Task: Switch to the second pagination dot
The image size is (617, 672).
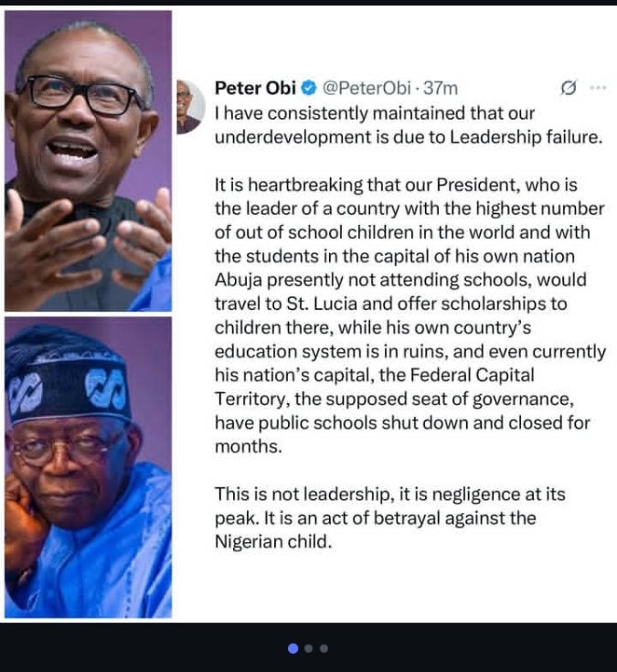Action: point(309,648)
